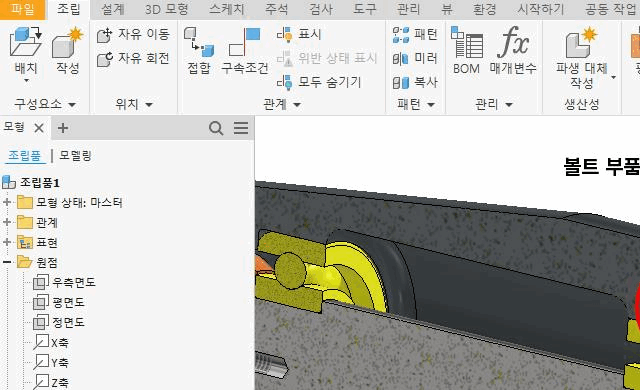The image size is (640, 390).
Task: Open the 3D 모형 ribbon tab
Action: (167, 9)
